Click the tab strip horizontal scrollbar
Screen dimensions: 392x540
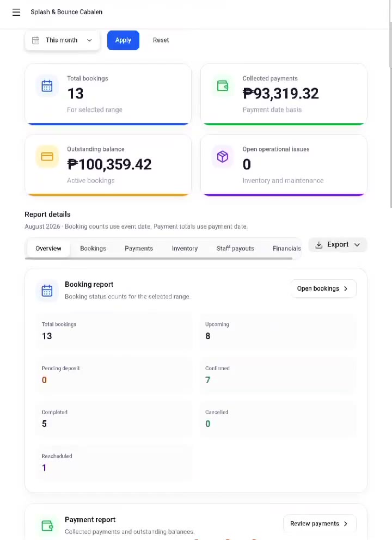click(x=158, y=258)
